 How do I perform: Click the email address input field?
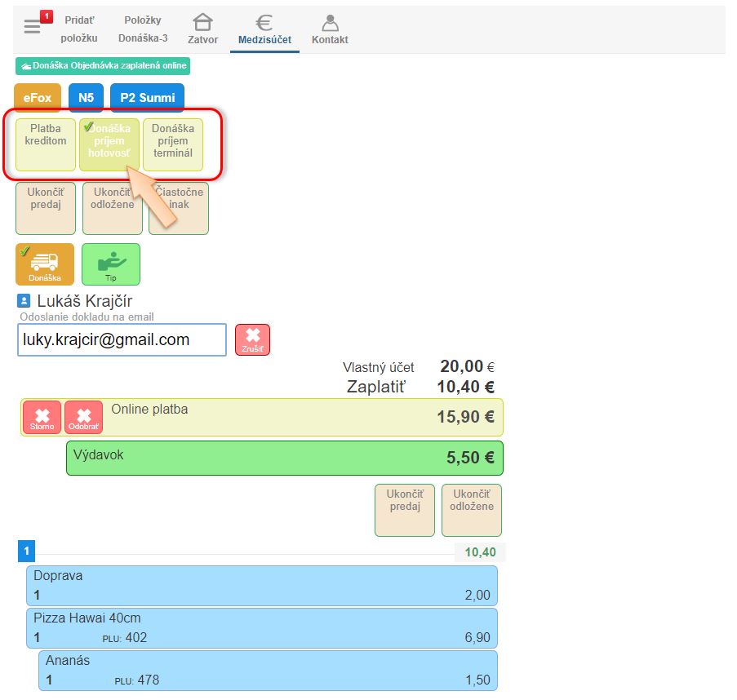(x=122, y=340)
